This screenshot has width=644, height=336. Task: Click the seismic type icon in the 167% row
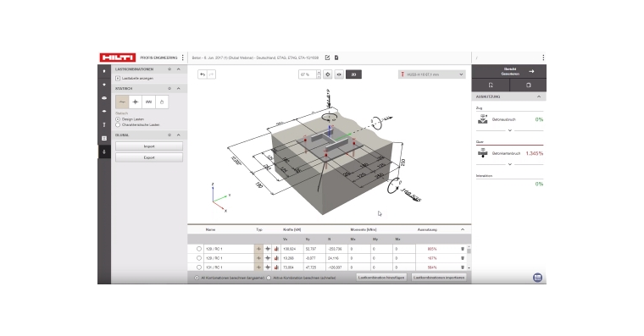click(268, 258)
